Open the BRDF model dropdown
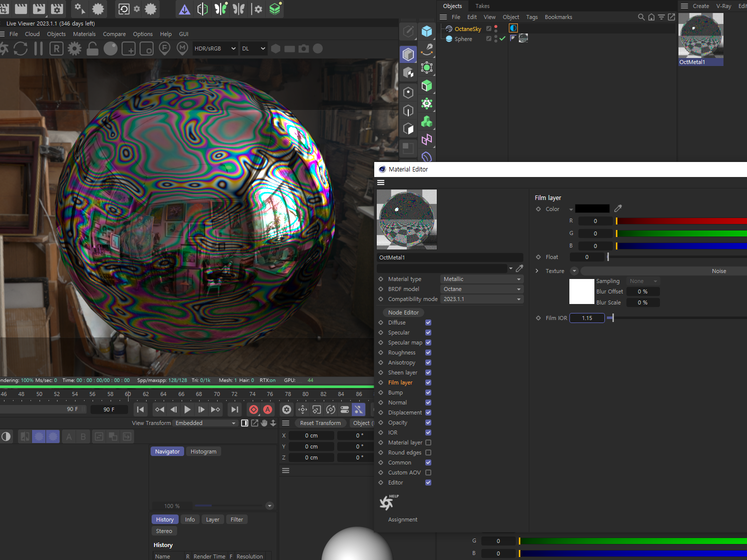 coord(482,289)
